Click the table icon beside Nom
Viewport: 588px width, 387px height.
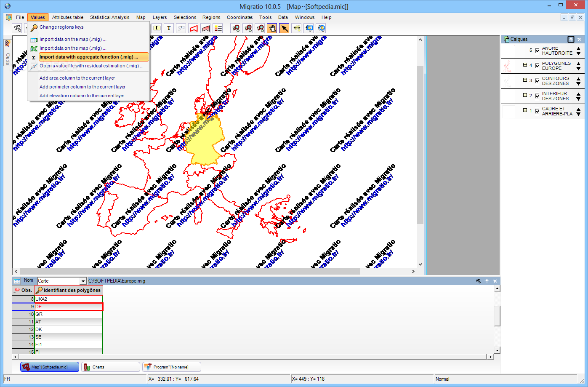[x=17, y=281]
